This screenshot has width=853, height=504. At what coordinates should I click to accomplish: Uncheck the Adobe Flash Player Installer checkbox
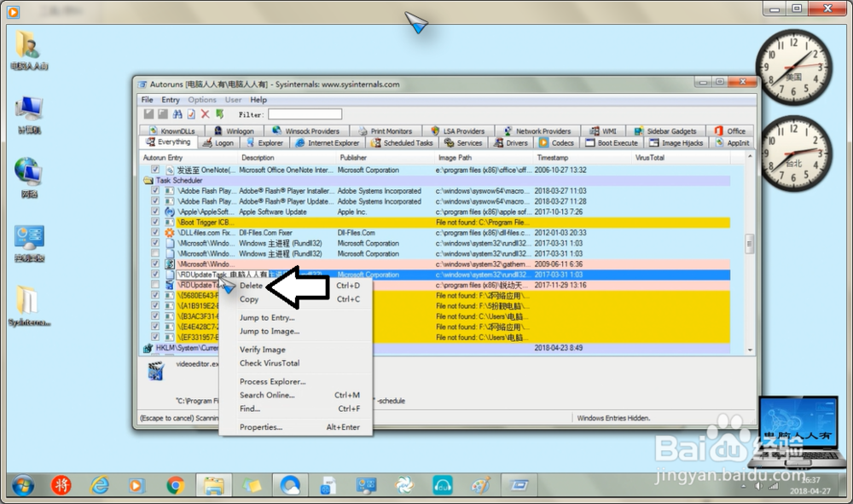click(155, 191)
